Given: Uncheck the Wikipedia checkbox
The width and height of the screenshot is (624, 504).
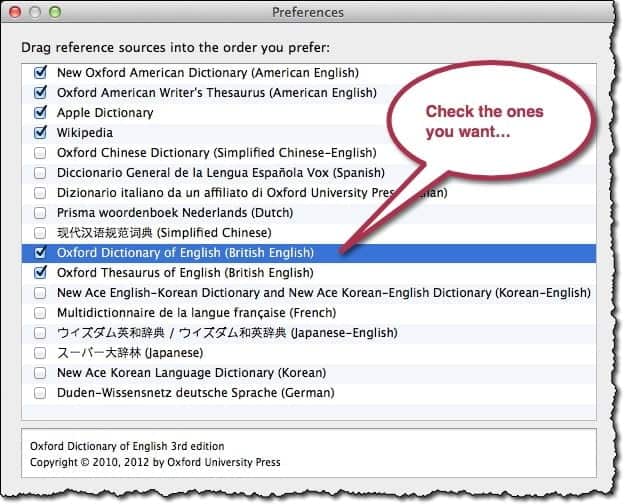Looking at the screenshot, I should click(40, 133).
